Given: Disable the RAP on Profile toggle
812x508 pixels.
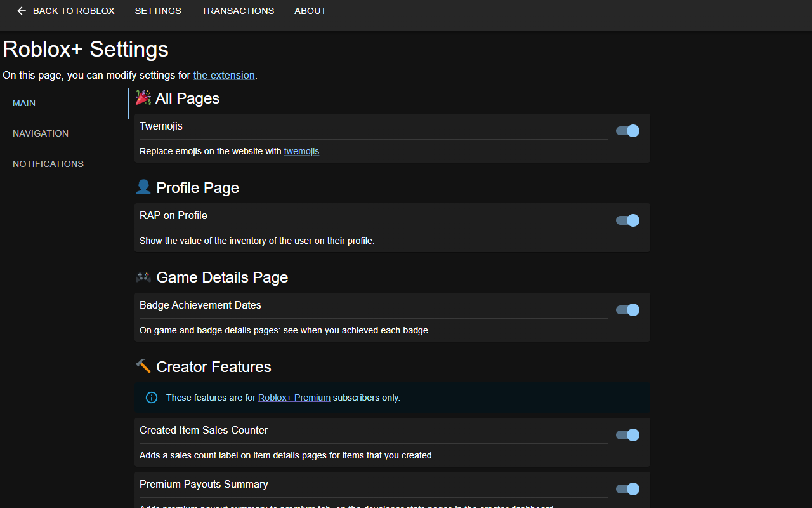Looking at the screenshot, I should tap(627, 220).
